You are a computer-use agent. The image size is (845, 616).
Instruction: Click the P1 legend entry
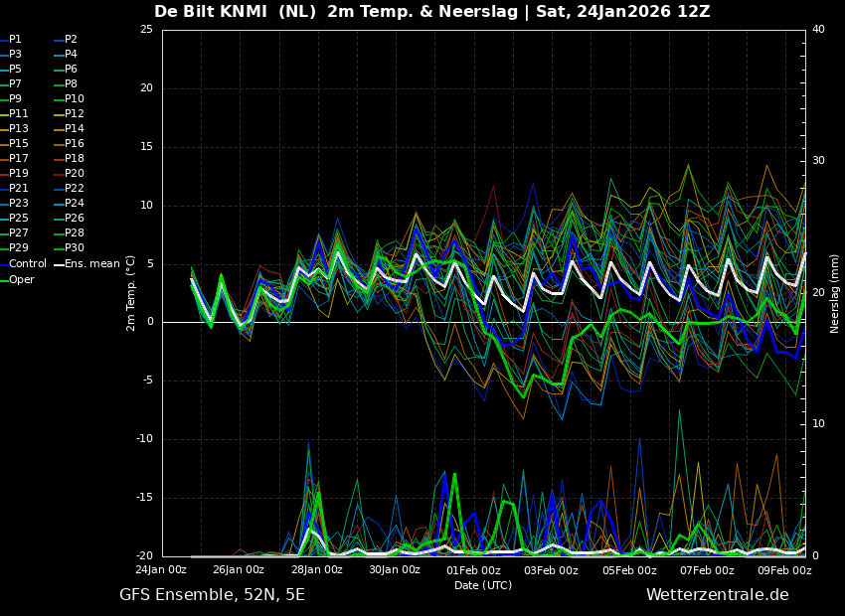click(x=11, y=40)
